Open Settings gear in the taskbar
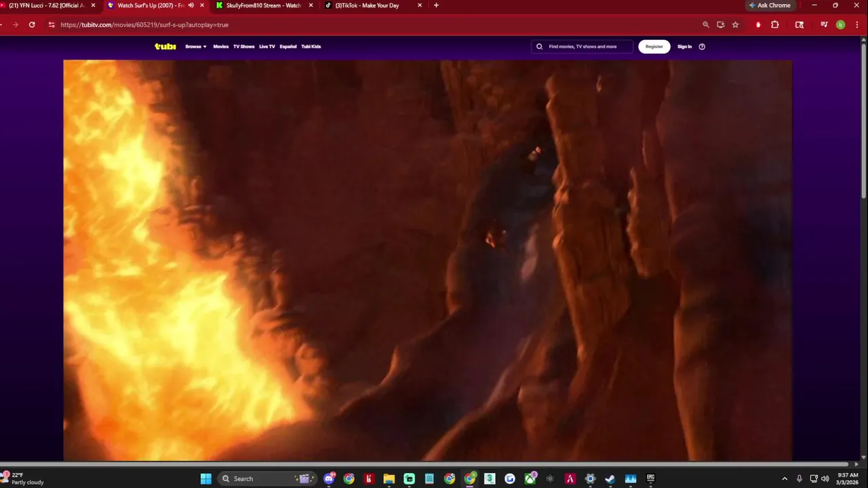 click(590, 479)
